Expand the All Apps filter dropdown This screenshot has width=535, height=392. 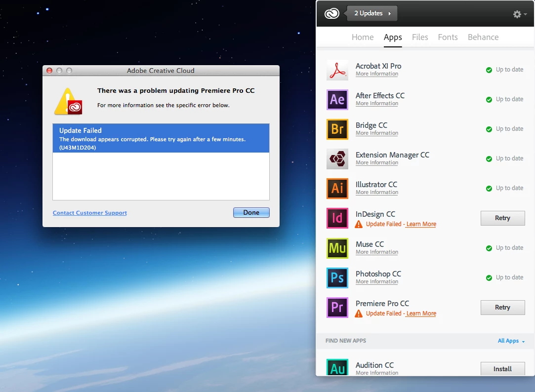click(x=511, y=341)
